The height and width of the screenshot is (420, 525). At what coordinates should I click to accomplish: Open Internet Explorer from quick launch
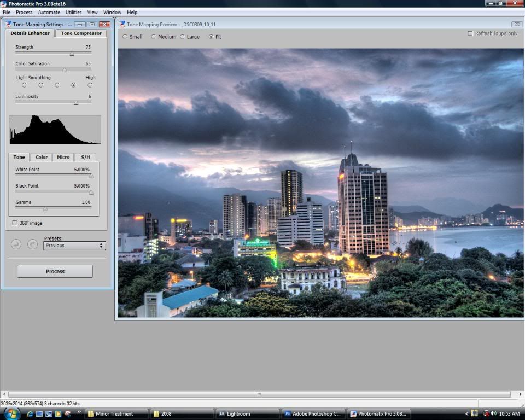coord(30,414)
